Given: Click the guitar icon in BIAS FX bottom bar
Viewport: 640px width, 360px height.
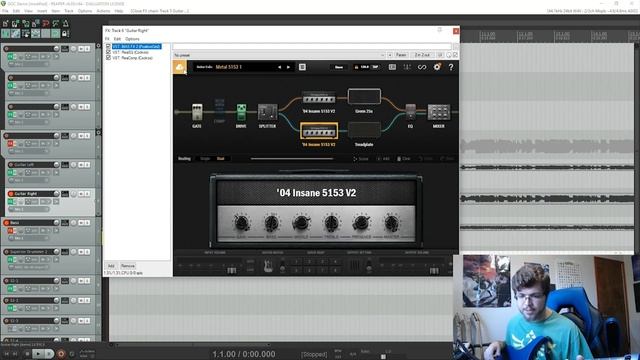Looking at the screenshot, I should [x=268, y=267].
